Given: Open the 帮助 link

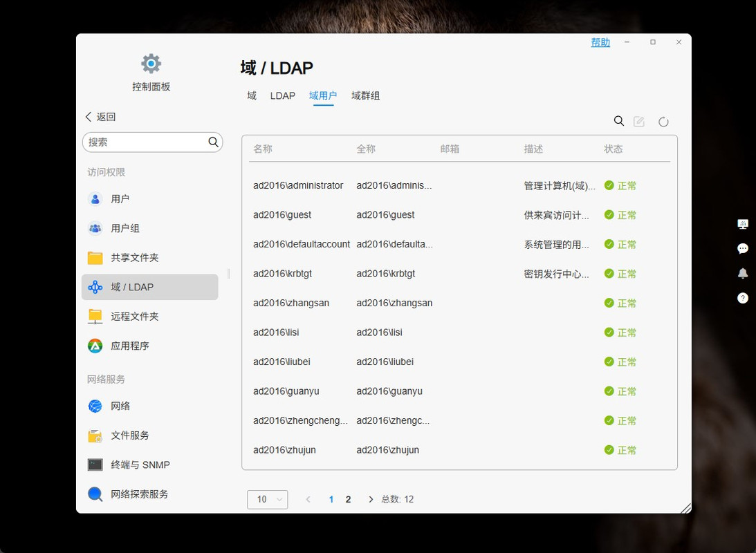Looking at the screenshot, I should coord(600,42).
